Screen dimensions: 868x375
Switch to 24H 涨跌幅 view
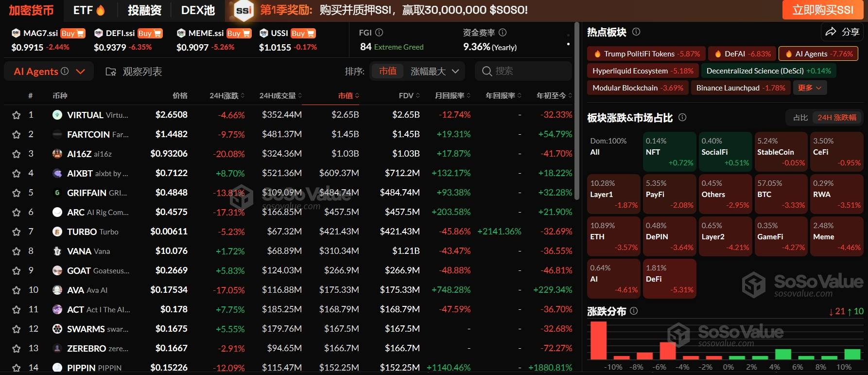point(837,117)
